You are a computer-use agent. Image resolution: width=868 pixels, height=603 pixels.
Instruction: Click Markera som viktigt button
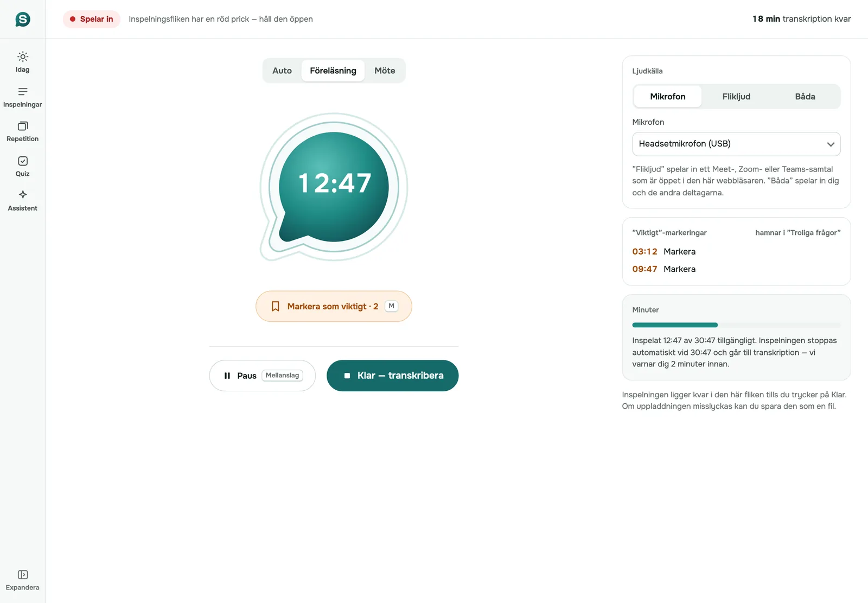[334, 307]
